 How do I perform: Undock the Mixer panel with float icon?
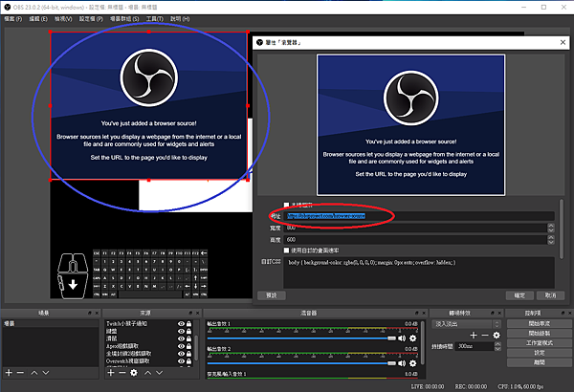(416, 313)
